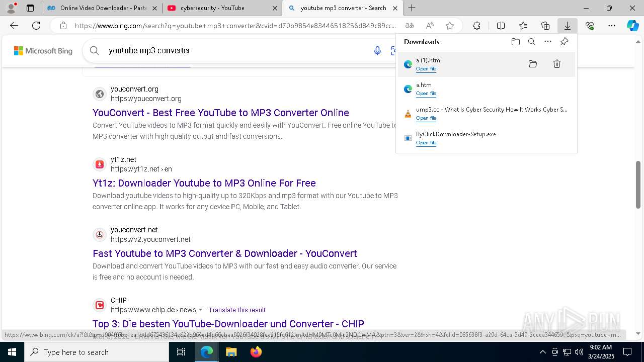Open file link for ByClickDownloader-Setup.exe
The width and height of the screenshot is (644, 362).
click(426, 143)
